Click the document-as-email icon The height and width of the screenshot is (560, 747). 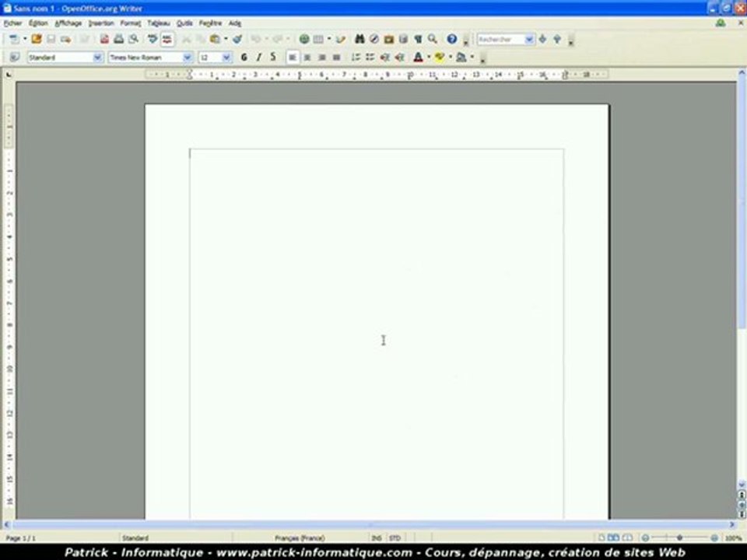[x=65, y=40]
